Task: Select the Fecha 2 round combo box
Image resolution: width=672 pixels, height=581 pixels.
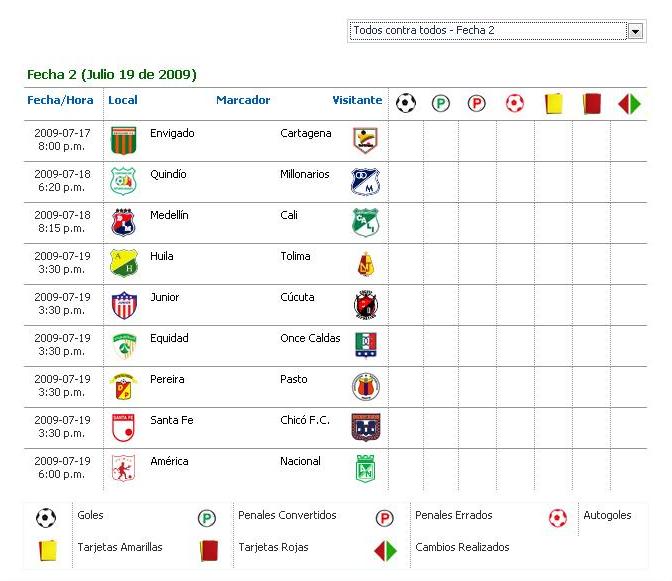Action: (496, 31)
